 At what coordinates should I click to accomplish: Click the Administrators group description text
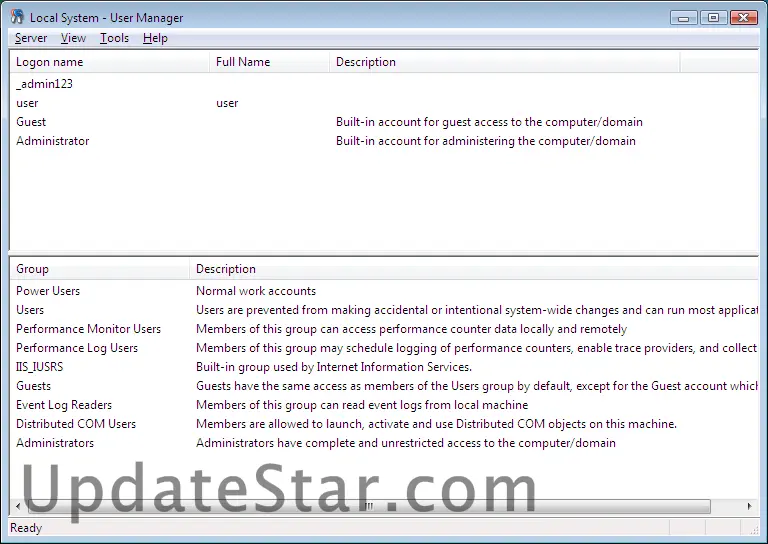406,443
